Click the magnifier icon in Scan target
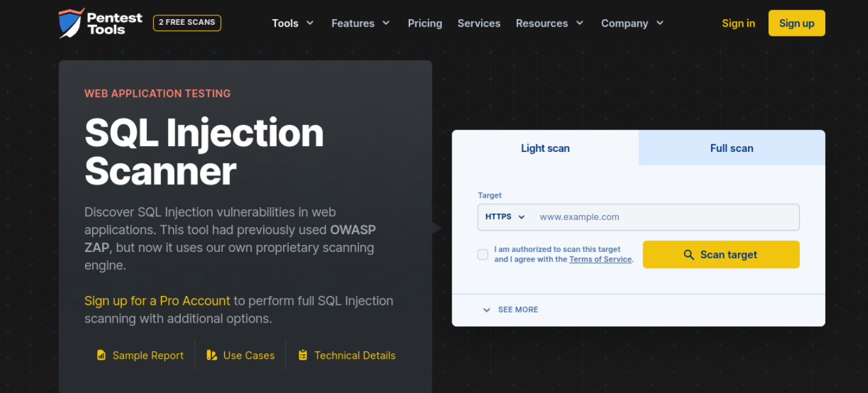 (689, 255)
